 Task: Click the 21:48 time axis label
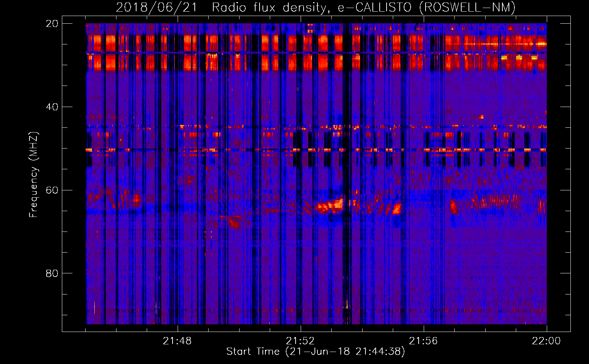(x=177, y=341)
